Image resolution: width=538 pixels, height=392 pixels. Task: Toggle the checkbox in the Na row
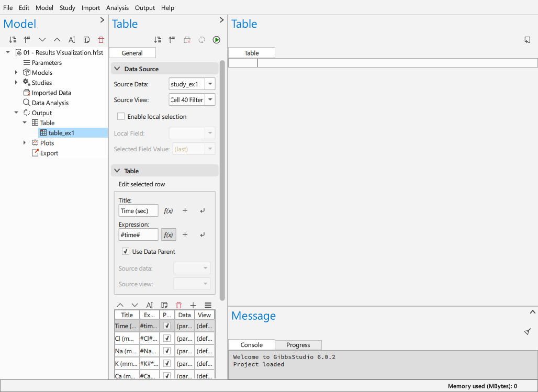pyautogui.click(x=167, y=351)
